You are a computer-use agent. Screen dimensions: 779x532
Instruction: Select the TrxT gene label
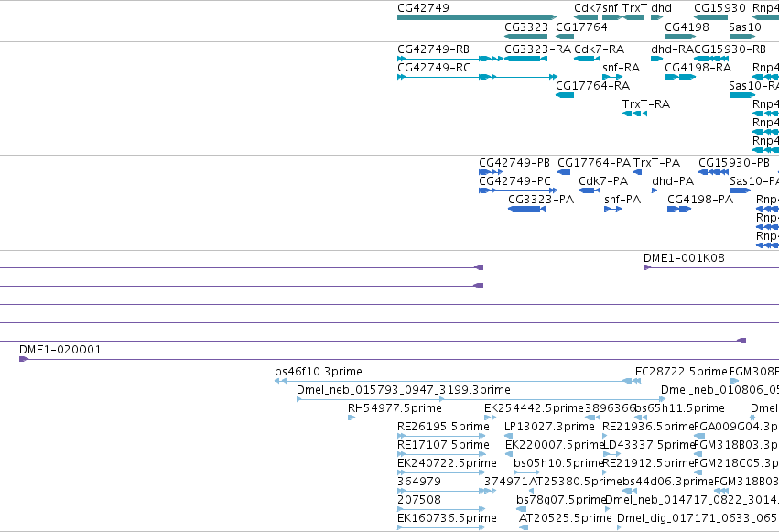click(635, 8)
